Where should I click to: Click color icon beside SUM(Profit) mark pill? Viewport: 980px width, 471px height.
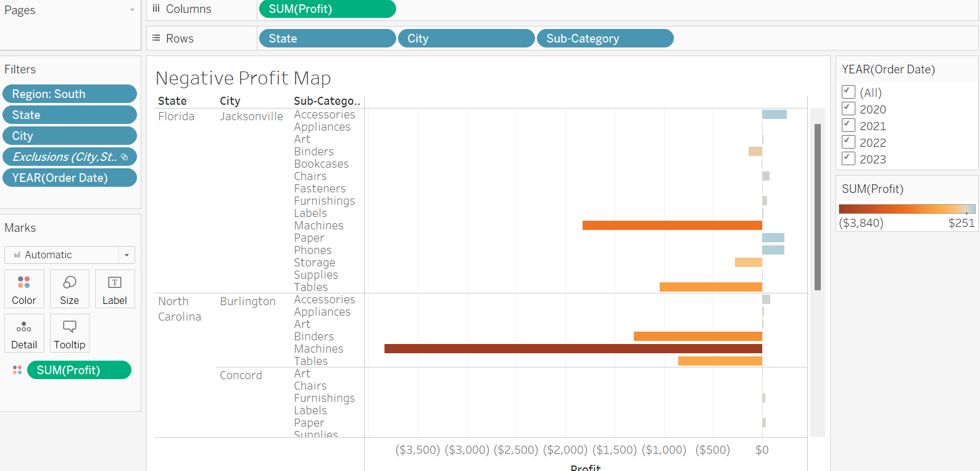point(17,370)
